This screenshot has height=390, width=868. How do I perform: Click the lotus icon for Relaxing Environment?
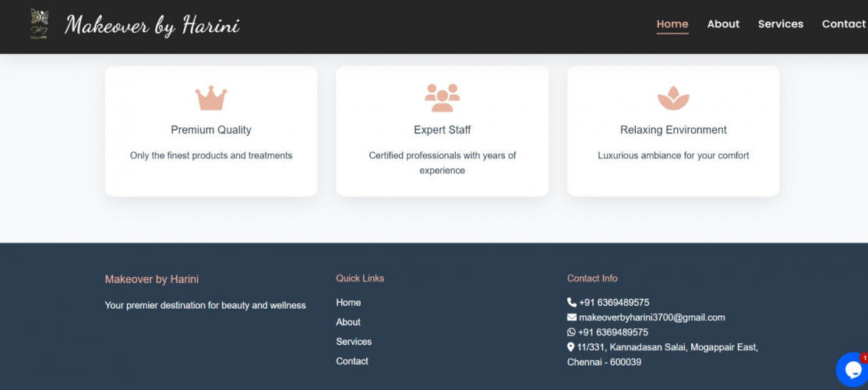click(x=673, y=98)
